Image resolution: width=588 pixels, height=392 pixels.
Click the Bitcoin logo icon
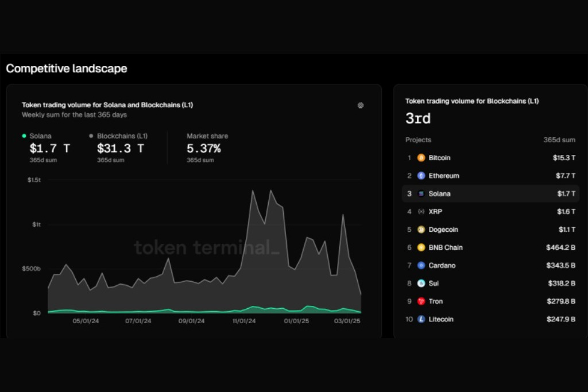click(x=421, y=158)
